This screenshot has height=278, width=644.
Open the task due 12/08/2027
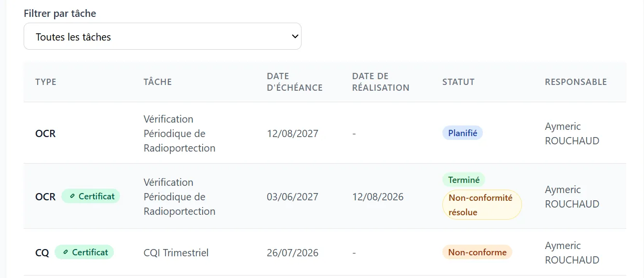coord(325,133)
